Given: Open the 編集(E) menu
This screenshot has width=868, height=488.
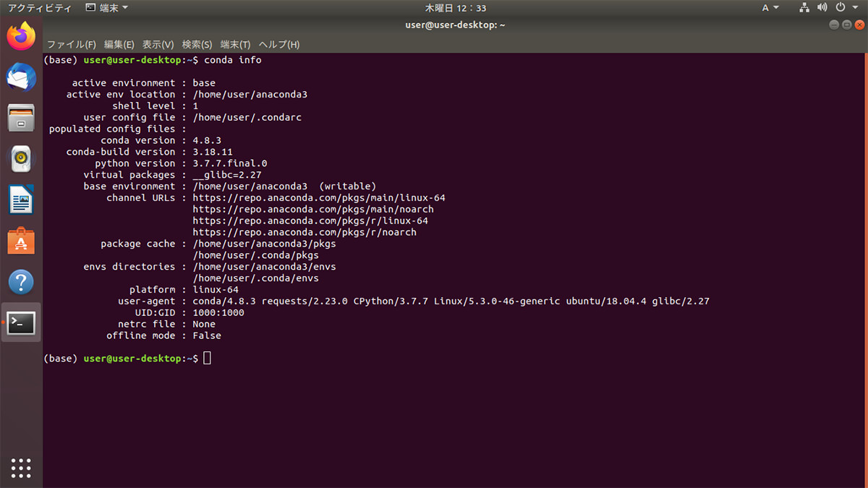Looking at the screenshot, I should click(x=119, y=44).
